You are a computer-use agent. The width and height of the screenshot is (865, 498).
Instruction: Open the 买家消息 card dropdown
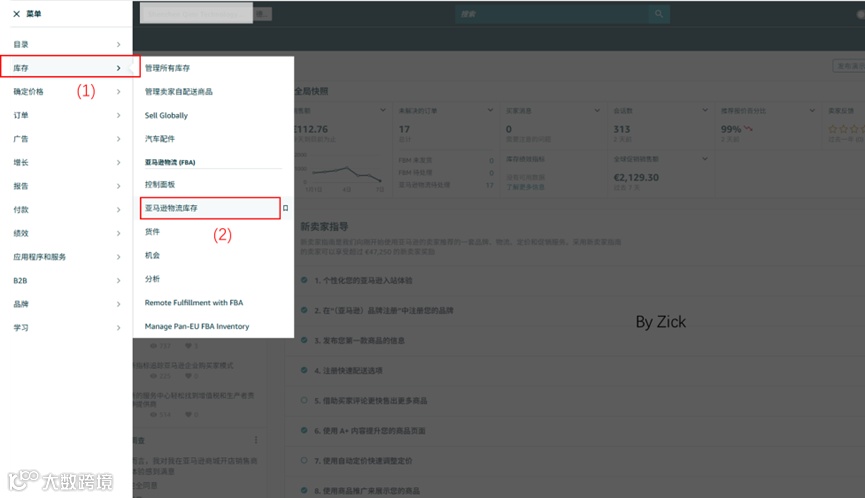[x=597, y=110]
